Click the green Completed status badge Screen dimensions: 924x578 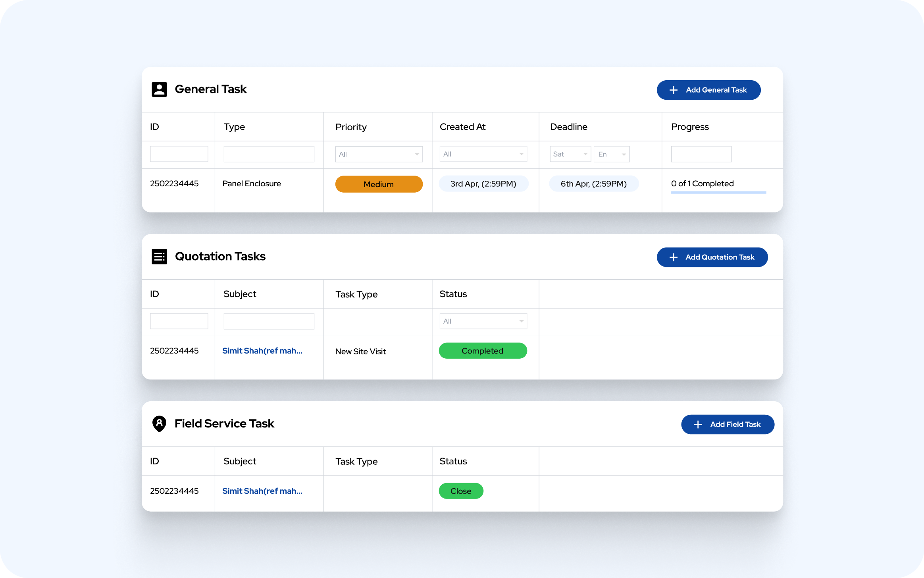click(483, 351)
